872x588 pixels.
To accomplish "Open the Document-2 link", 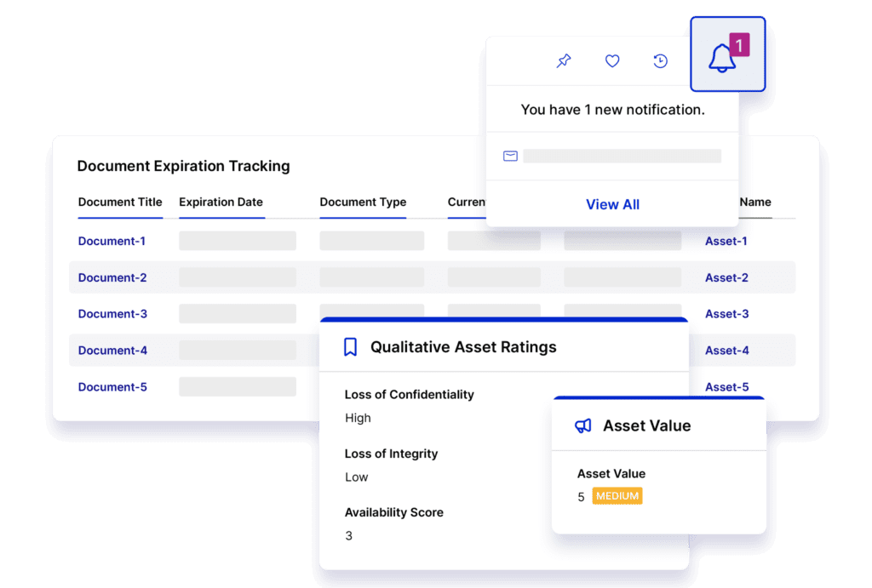I will [x=112, y=277].
